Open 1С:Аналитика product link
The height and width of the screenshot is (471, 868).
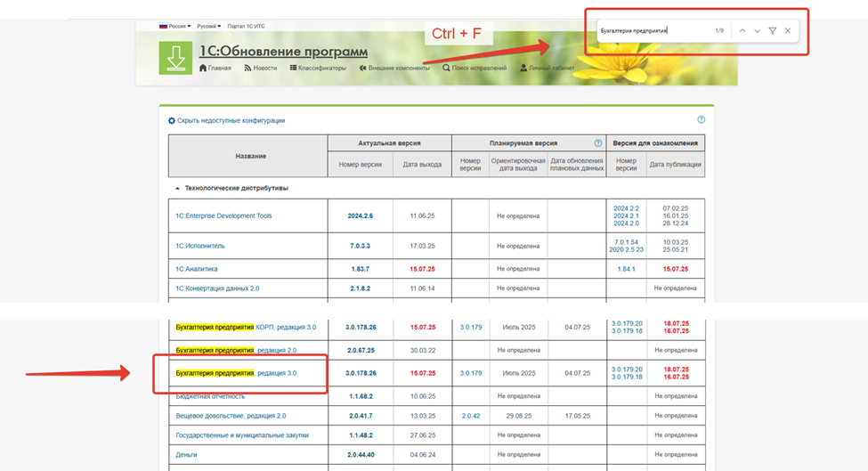point(197,269)
